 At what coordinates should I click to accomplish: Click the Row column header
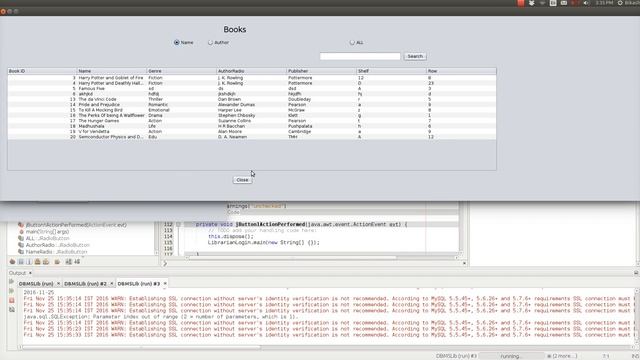pos(461,71)
